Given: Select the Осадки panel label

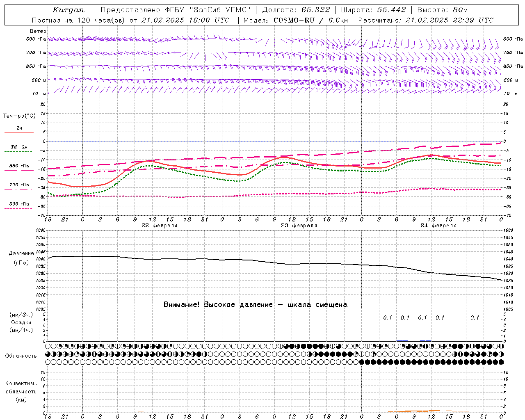Looking at the screenshot, I should click(21, 322).
